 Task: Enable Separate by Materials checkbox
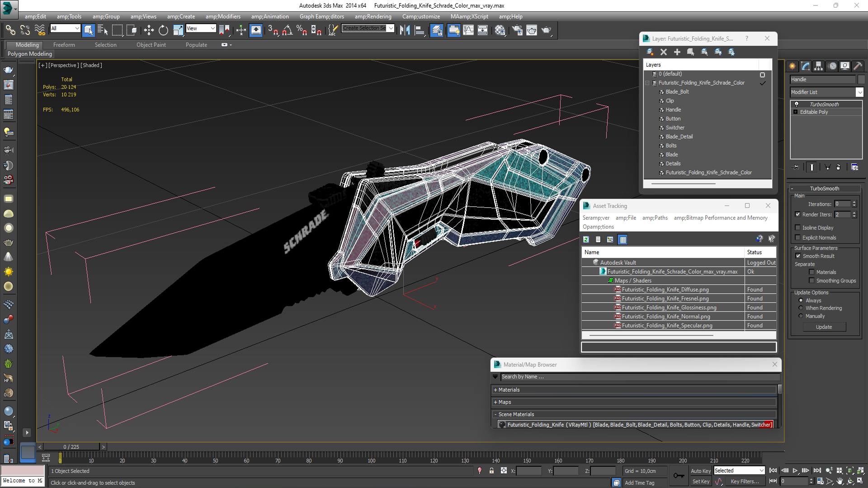812,272
